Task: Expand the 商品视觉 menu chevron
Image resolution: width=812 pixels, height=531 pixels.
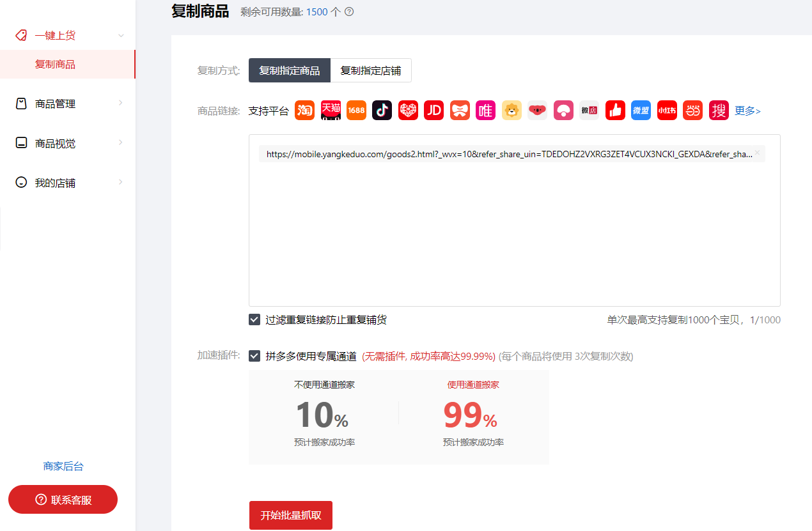Action: click(x=121, y=142)
